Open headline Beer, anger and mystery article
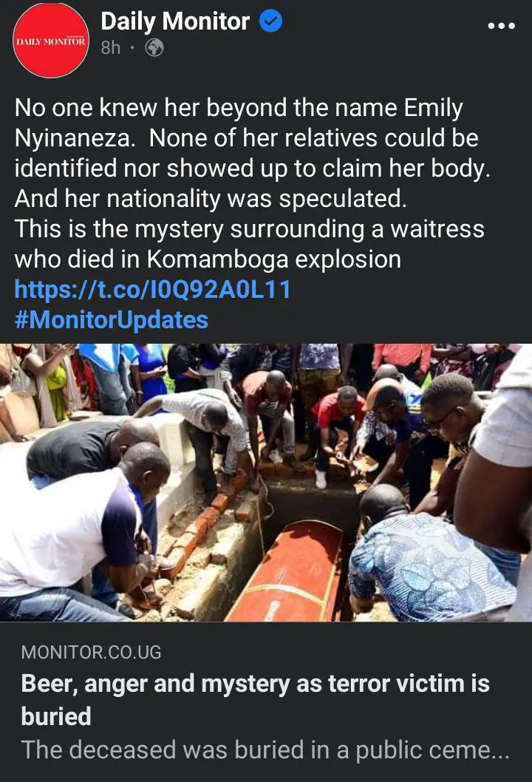 pyautogui.click(x=255, y=699)
